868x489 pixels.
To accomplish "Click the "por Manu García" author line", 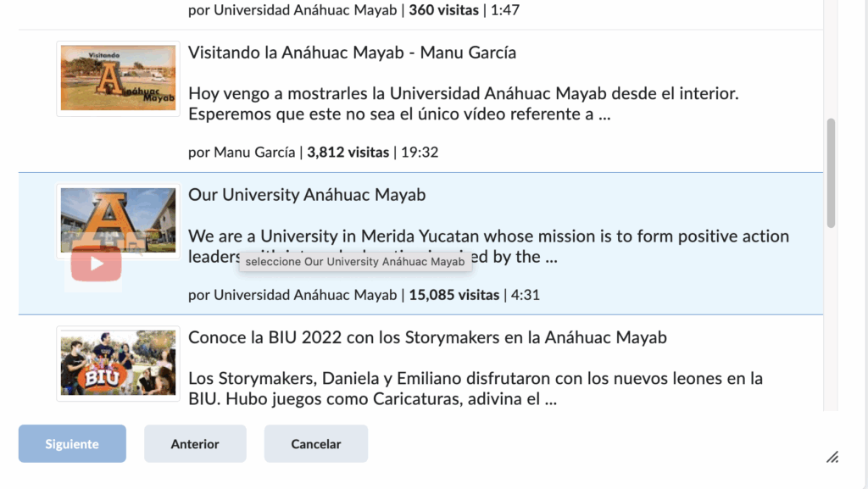I will (242, 153).
